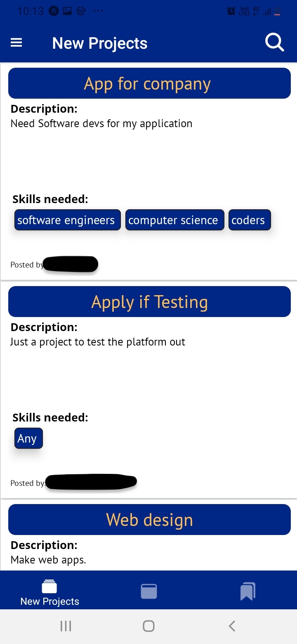Tap the 'Make web apps.' description
This screenshot has height=644, width=297.
click(x=48, y=560)
